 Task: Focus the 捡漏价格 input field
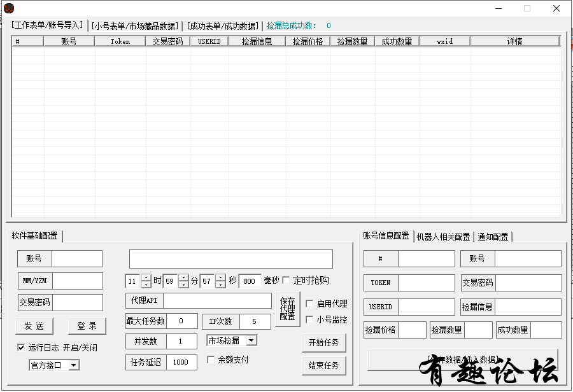coord(412,330)
